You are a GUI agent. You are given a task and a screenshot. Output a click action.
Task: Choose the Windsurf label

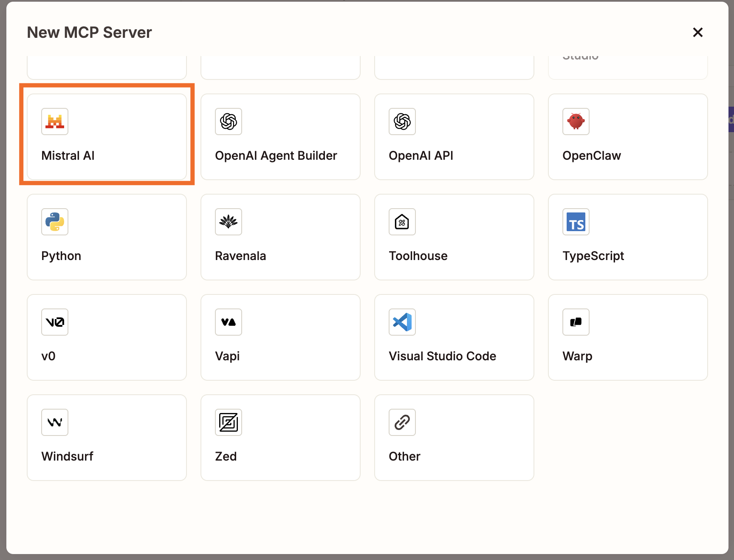pyautogui.click(x=67, y=456)
